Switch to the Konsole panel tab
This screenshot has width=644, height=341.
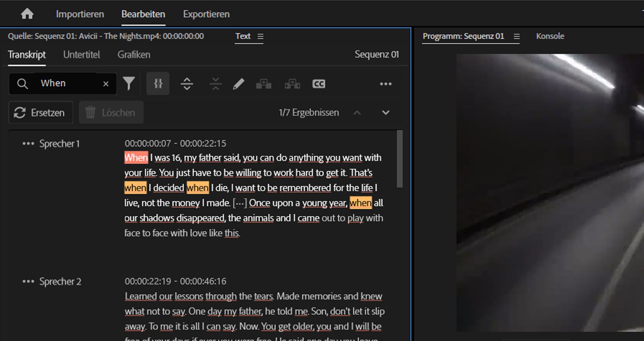point(550,36)
